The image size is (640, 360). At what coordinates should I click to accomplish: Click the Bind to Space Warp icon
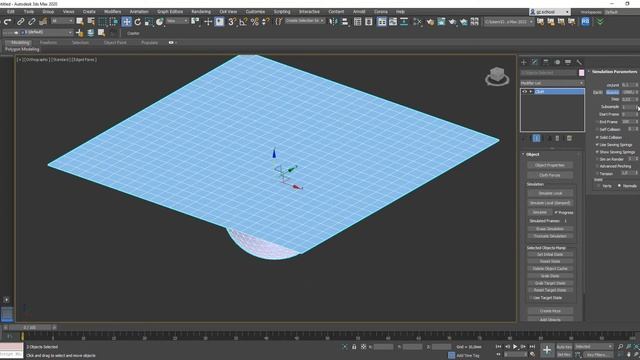(x=43, y=22)
